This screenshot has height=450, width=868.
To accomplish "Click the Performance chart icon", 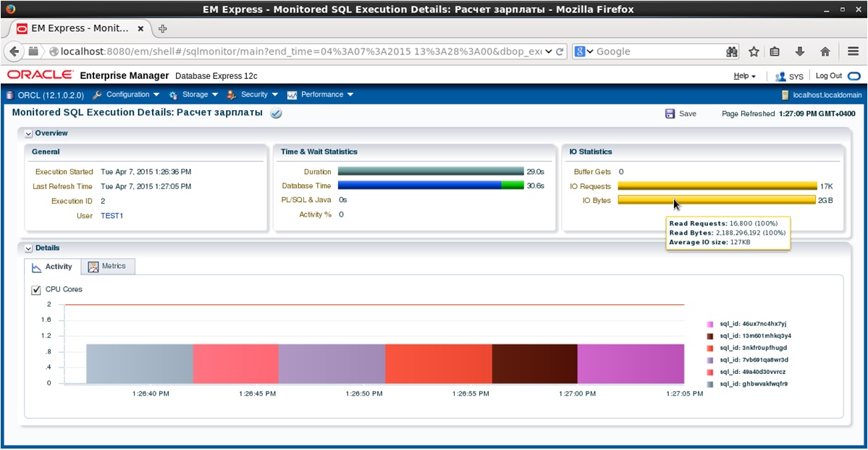I will pyautogui.click(x=290, y=94).
